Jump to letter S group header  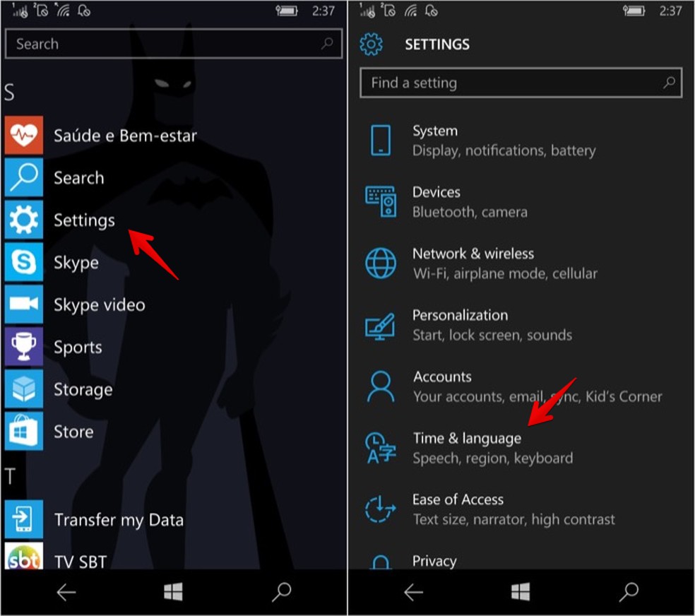coord(9,93)
